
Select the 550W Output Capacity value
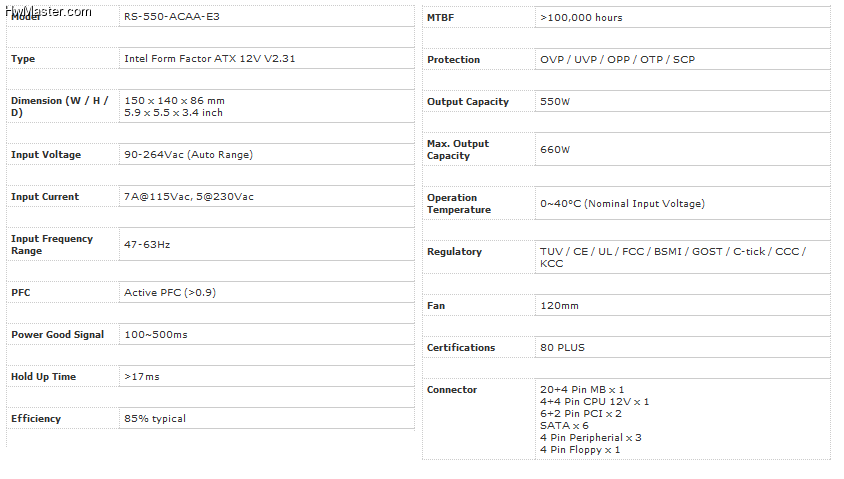(x=555, y=102)
